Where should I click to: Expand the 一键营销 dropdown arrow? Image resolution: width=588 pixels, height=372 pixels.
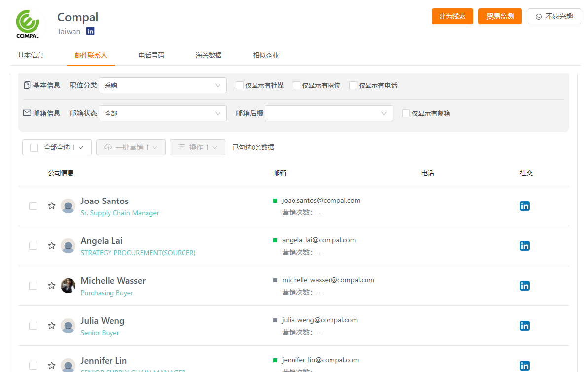tap(155, 148)
